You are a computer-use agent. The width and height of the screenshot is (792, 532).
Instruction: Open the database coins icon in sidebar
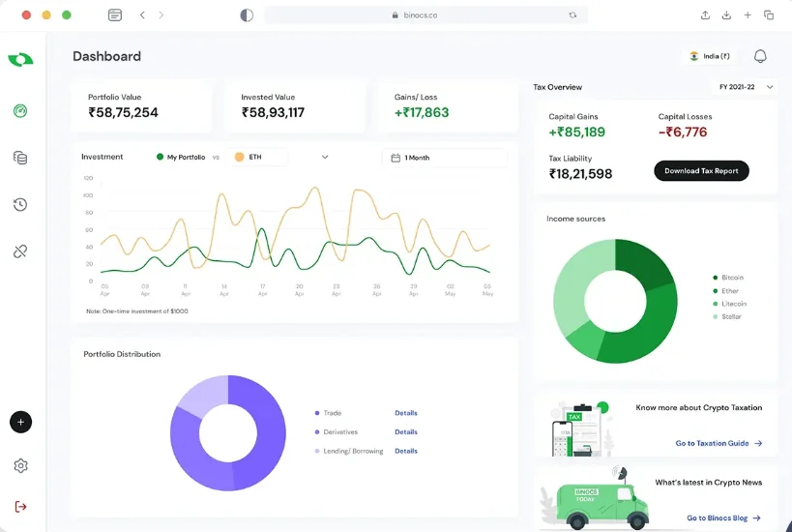pyautogui.click(x=20, y=158)
